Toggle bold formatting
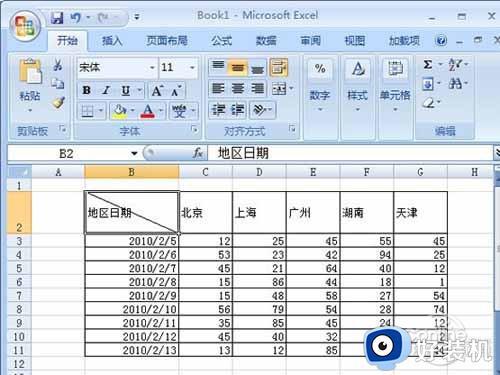Image resolution: width=500 pixels, height=375 pixels. pyautogui.click(x=87, y=90)
